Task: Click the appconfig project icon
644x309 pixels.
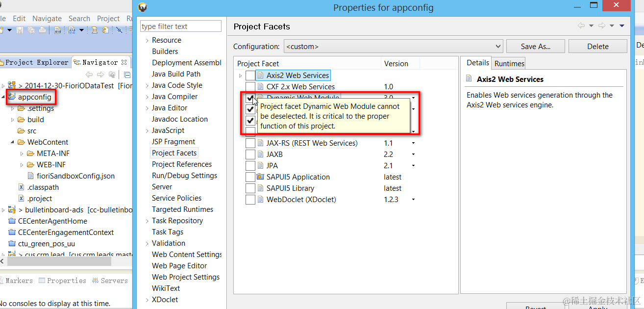Action: 12,97
